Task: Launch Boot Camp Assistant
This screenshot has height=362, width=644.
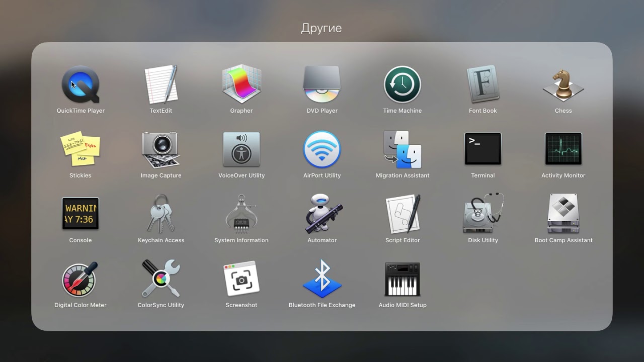Action: [563, 214]
